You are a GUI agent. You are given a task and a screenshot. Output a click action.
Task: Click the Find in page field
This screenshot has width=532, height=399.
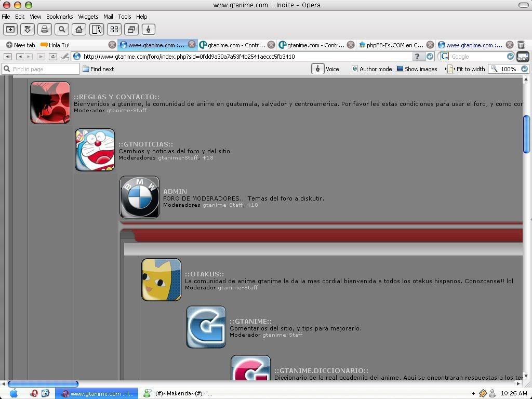41,69
